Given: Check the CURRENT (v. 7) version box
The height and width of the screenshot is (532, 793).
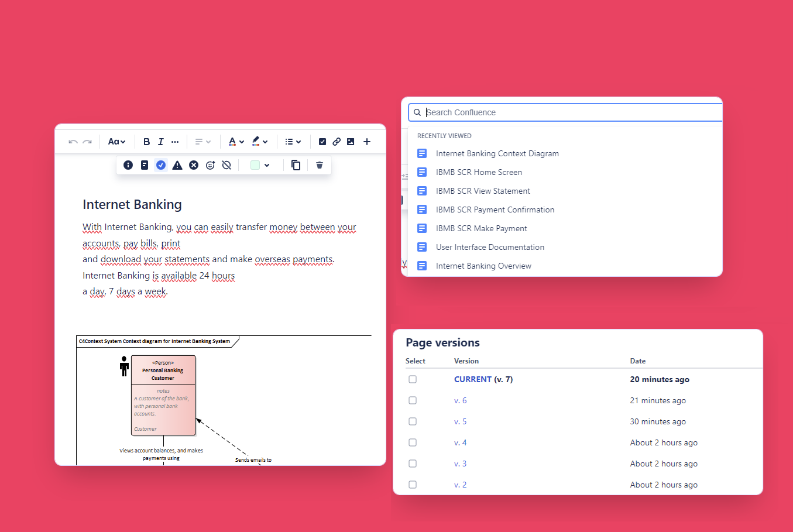Looking at the screenshot, I should (413, 379).
